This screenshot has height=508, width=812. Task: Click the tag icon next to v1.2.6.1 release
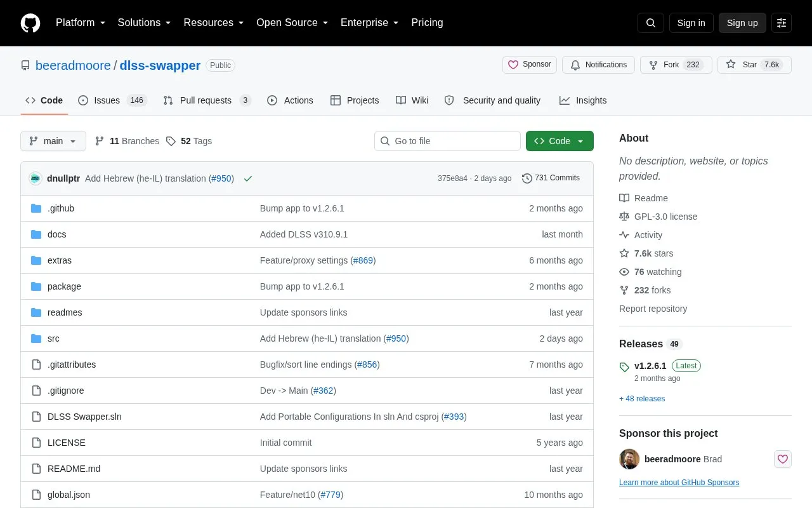(x=624, y=366)
